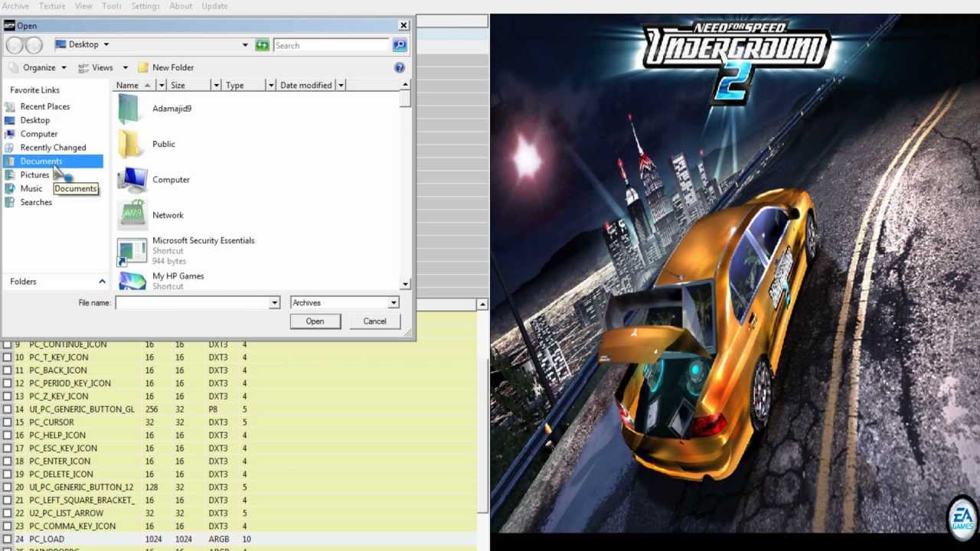Select the PC_DELETE_ICON texture row
Viewport: 980px width, 551px height.
238,474
